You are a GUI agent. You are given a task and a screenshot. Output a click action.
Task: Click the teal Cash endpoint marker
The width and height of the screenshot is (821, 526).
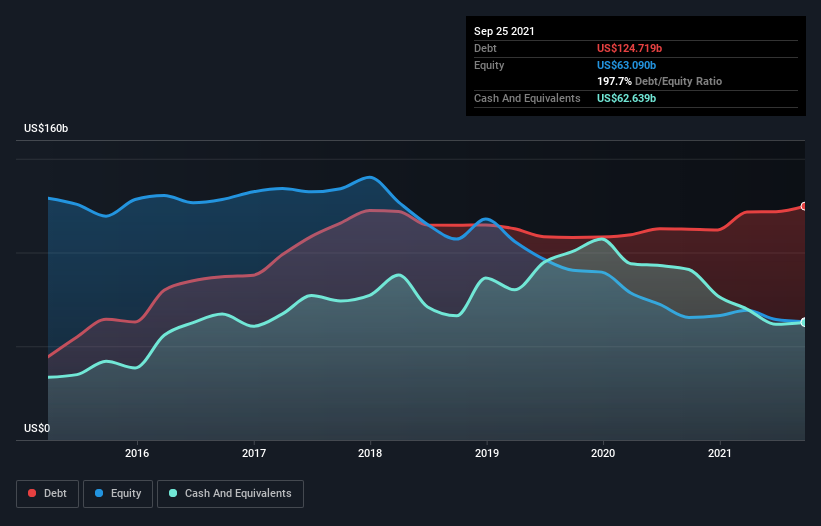(x=804, y=322)
